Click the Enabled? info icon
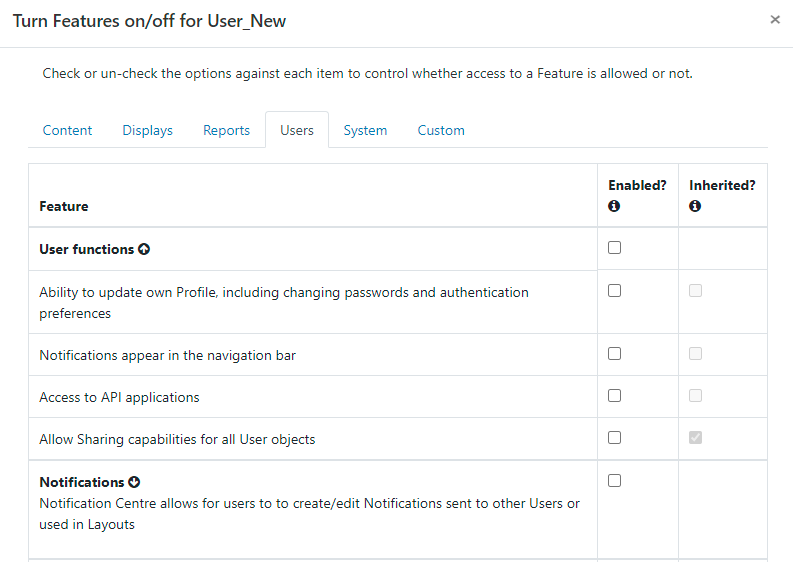793x562 pixels. (614, 206)
